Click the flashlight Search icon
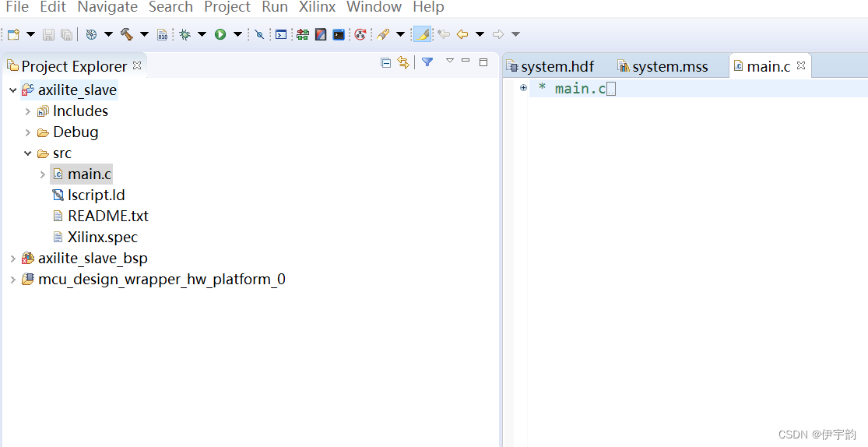The height and width of the screenshot is (447, 868). pos(383,34)
